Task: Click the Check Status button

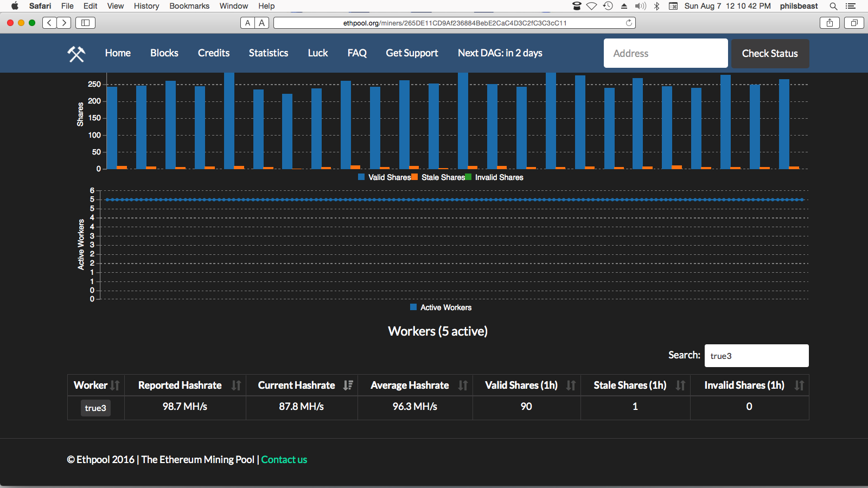Action: click(x=770, y=53)
